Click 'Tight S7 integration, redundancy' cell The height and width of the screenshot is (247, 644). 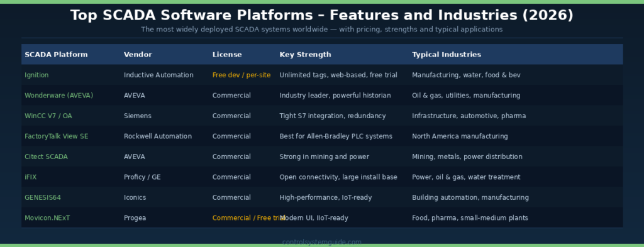[333, 116]
